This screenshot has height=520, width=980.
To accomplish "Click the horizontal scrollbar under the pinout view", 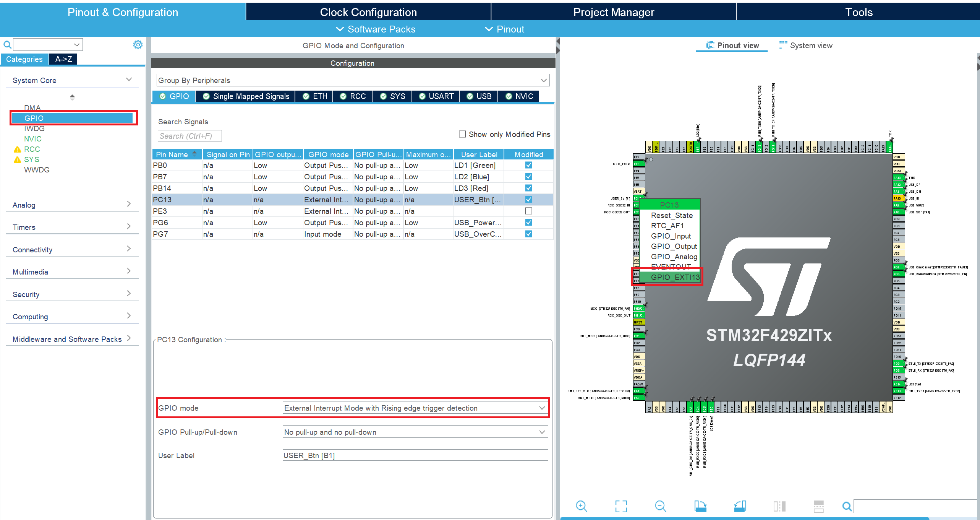I will [745, 518].
